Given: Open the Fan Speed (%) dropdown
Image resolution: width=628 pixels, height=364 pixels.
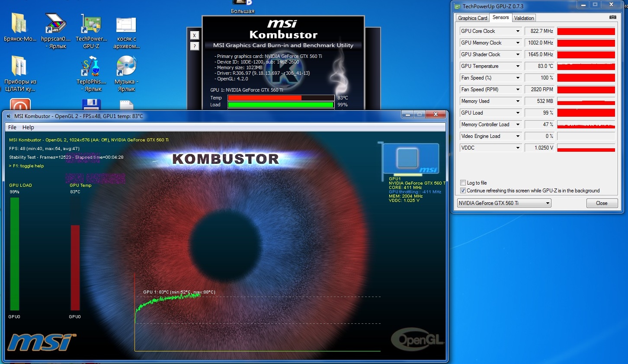Looking at the screenshot, I should 518,78.
